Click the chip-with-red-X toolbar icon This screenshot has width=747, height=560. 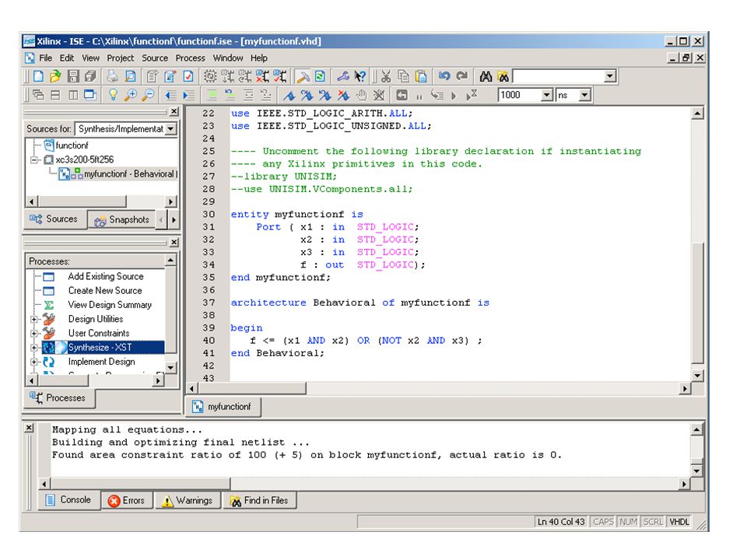tap(262, 76)
